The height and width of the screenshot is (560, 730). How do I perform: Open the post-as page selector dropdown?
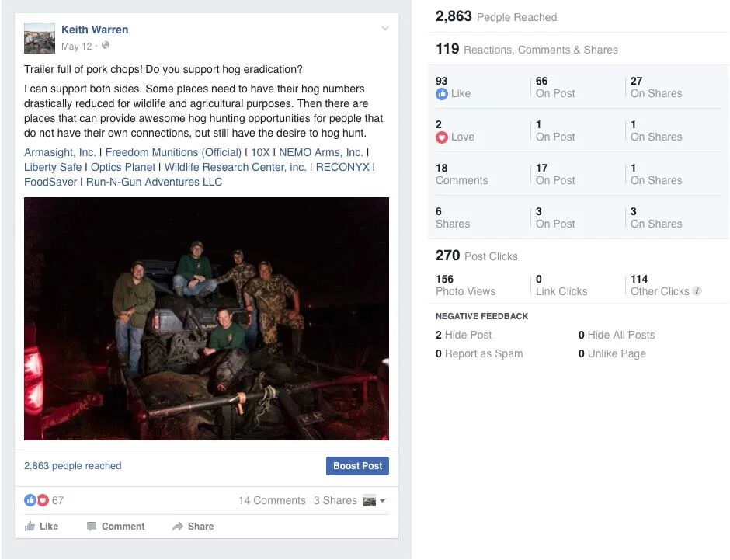click(375, 501)
